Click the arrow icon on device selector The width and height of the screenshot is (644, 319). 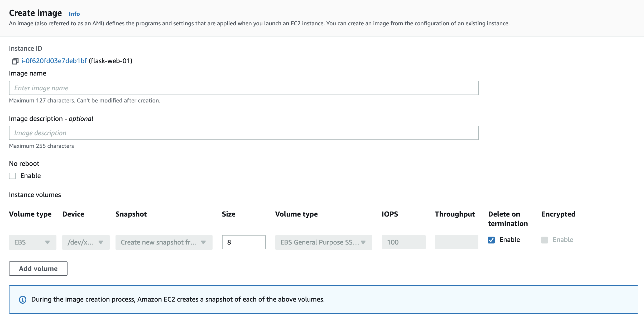(101, 242)
